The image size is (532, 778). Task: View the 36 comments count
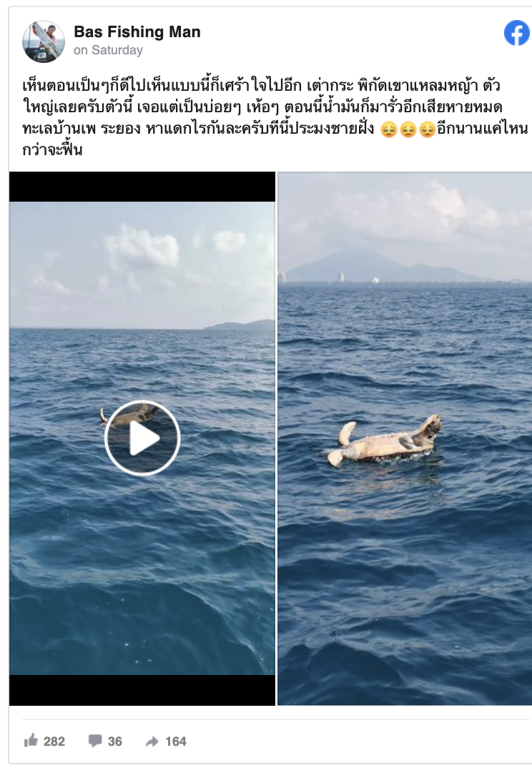[x=114, y=742]
